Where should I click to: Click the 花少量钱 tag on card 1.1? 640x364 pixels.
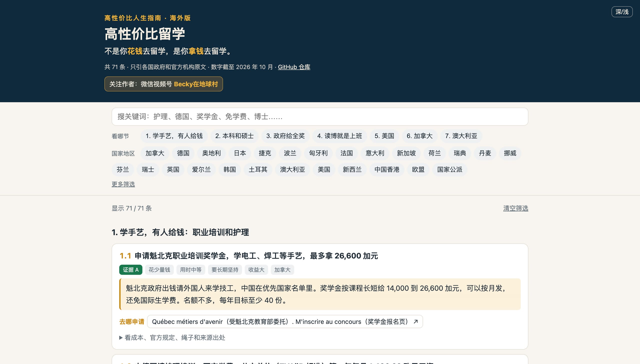[x=159, y=270]
